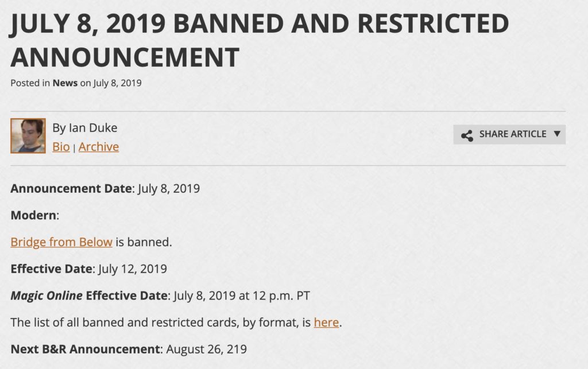Follow the 'here' banned list link

[326, 322]
